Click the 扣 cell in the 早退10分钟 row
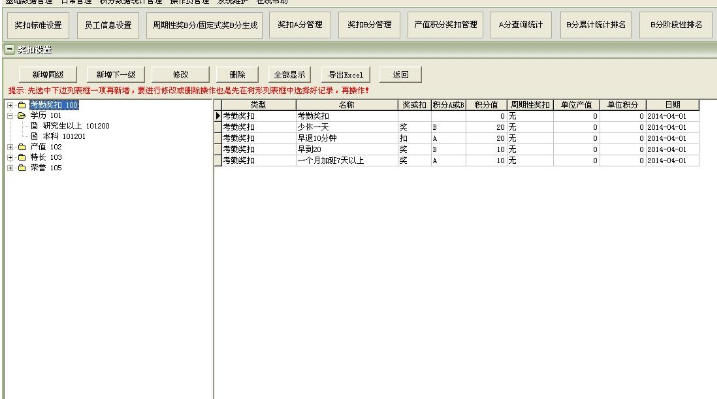The height and width of the screenshot is (399, 717). (414, 138)
